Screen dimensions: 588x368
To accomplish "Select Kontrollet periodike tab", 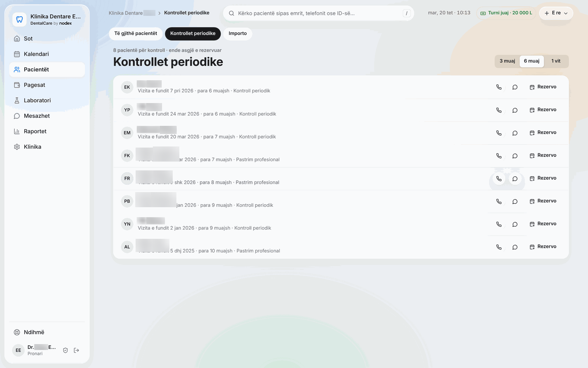I will [193, 33].
